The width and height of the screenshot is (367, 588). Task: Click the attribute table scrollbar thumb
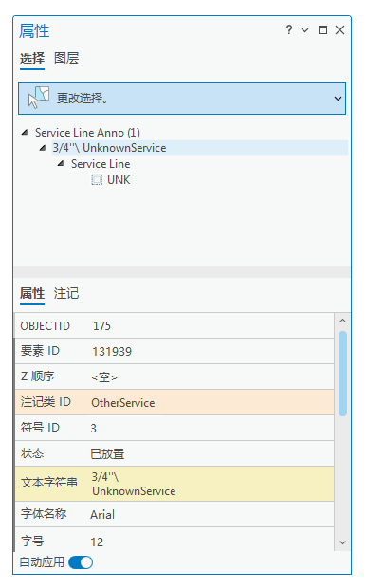pyautogui.click(x=342, y=373)
